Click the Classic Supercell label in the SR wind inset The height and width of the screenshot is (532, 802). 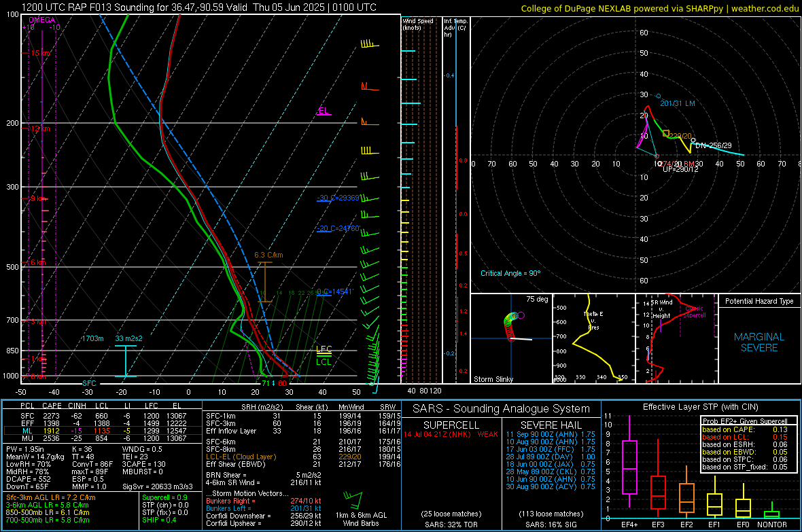[695, 312]
